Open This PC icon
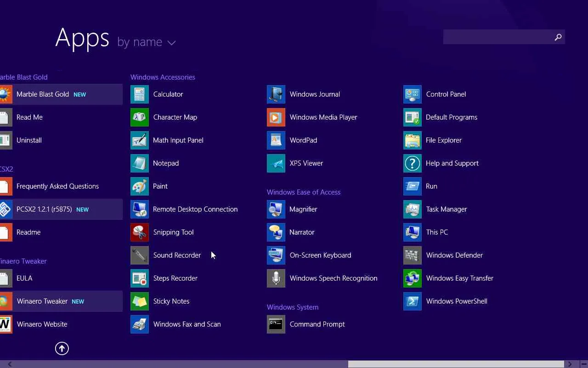588x368 pixels. (x=413, y=232)
